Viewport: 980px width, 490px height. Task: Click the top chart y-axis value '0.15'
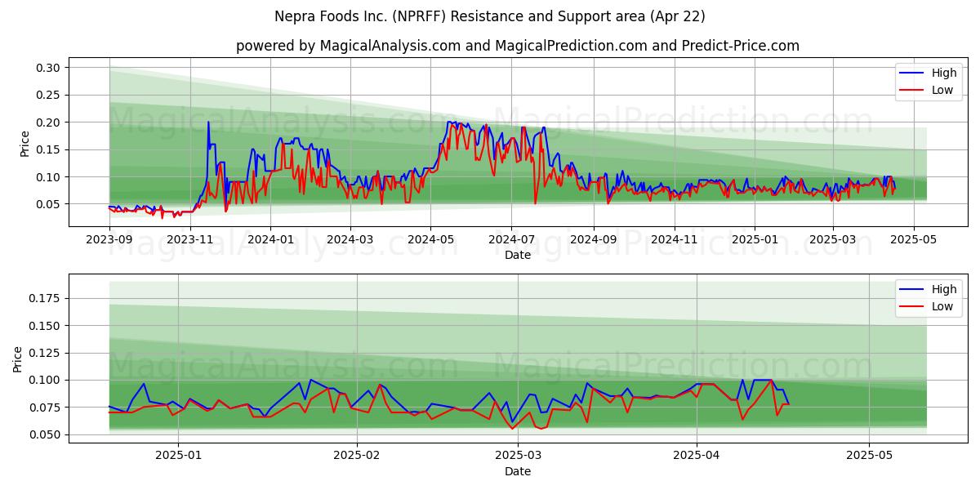[x=49, y=149]
